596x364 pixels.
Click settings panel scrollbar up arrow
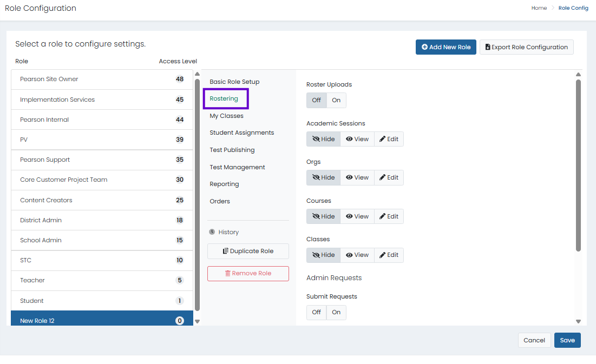click(579, 75)
